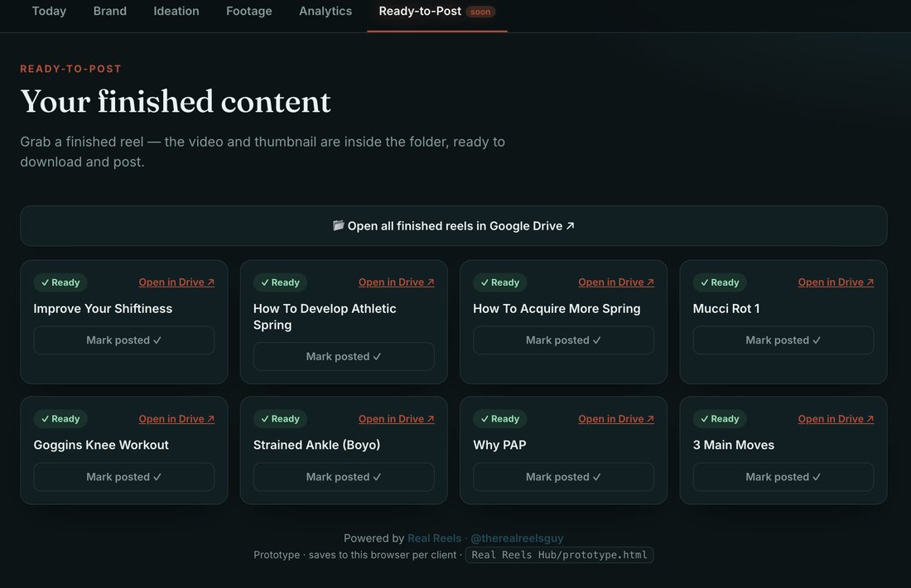Viewport: 911px width, 588px height.
Task: Click the Ready badge on Improve Your Shiftiness
Action: pyautogui.click(x=60, y=282)
